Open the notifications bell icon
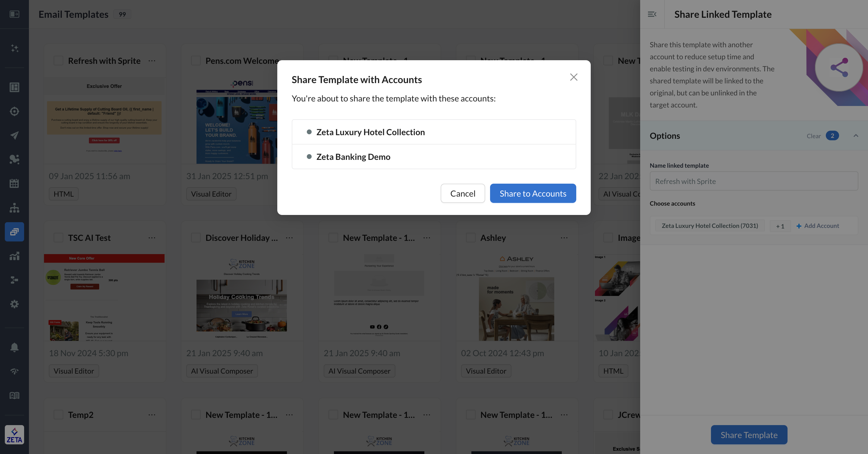Image resolution: width=868 pixels, height=454 pixels. 14,347
